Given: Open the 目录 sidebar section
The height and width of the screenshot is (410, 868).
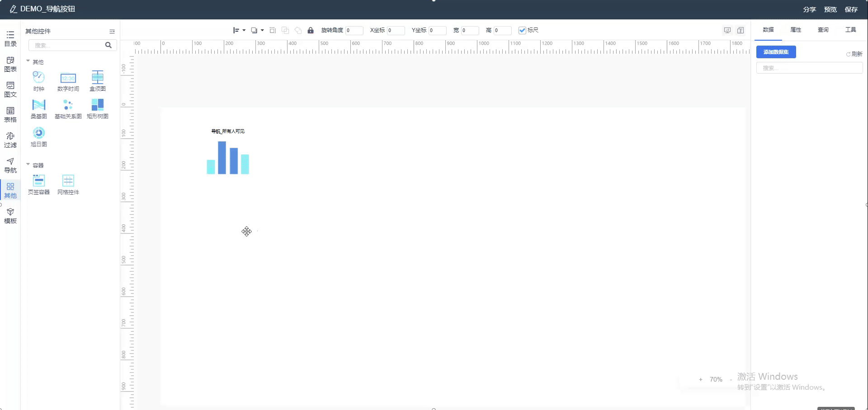Looking at the screenshot, I should point(10,39).
